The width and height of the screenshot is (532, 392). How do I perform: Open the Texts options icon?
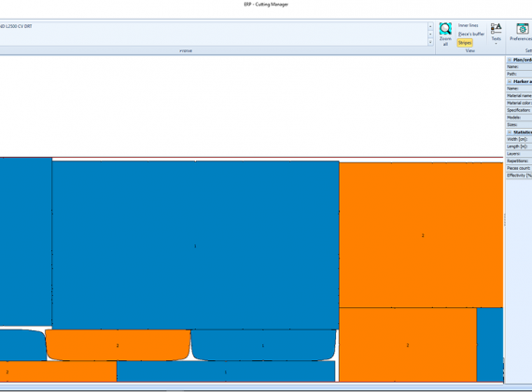pyautogui.click(x=496, y=29)
